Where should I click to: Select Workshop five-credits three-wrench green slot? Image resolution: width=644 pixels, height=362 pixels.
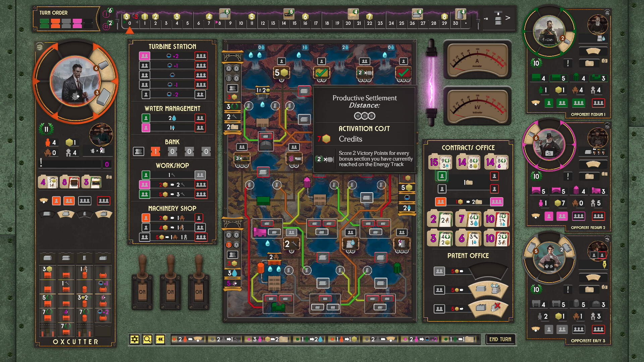(x=145, y=194)
